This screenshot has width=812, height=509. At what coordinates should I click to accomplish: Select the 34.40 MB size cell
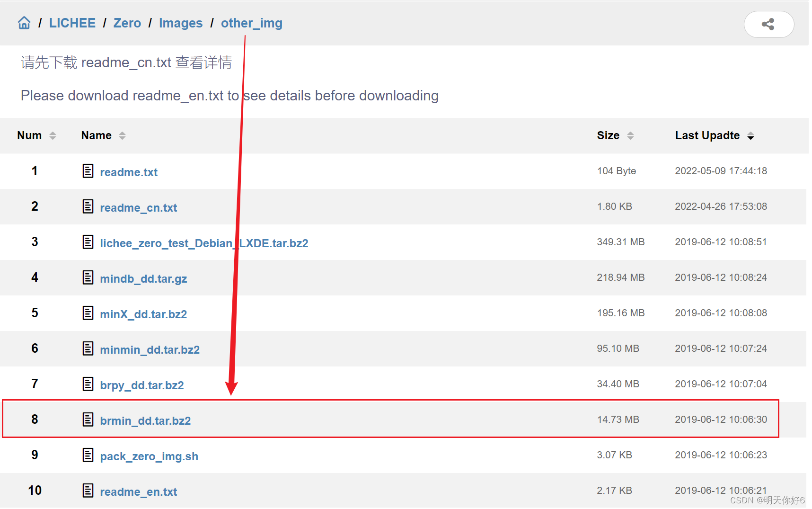click(618, 384)
